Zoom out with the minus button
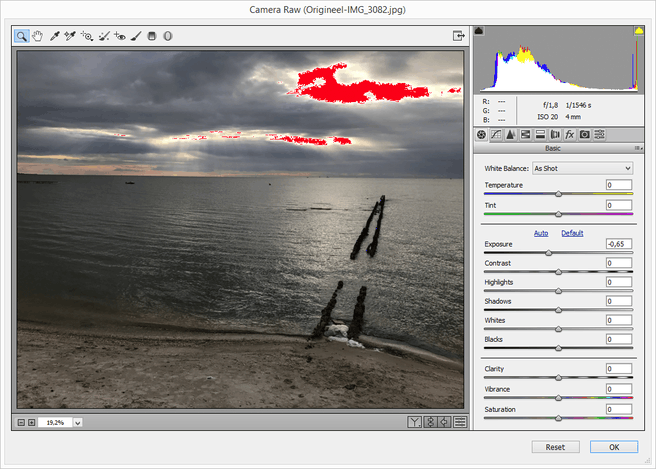Screen dimensions: 656x469 point(21,423)
